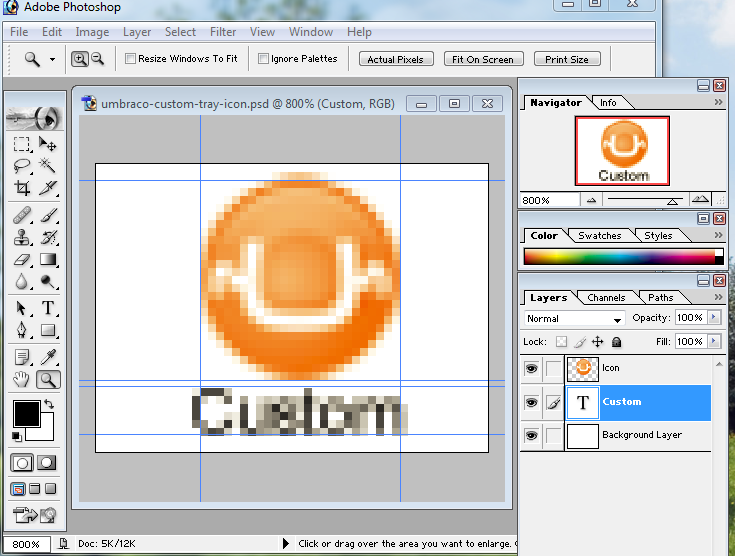
Task: Click Zoom Out mode in options bar
Action: (x=98, y=59)
